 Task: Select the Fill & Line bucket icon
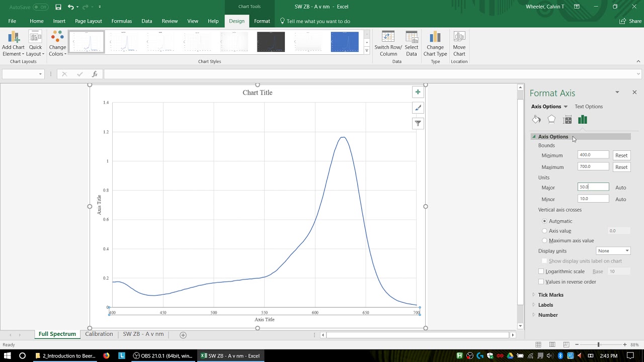[x=536, y=120]
